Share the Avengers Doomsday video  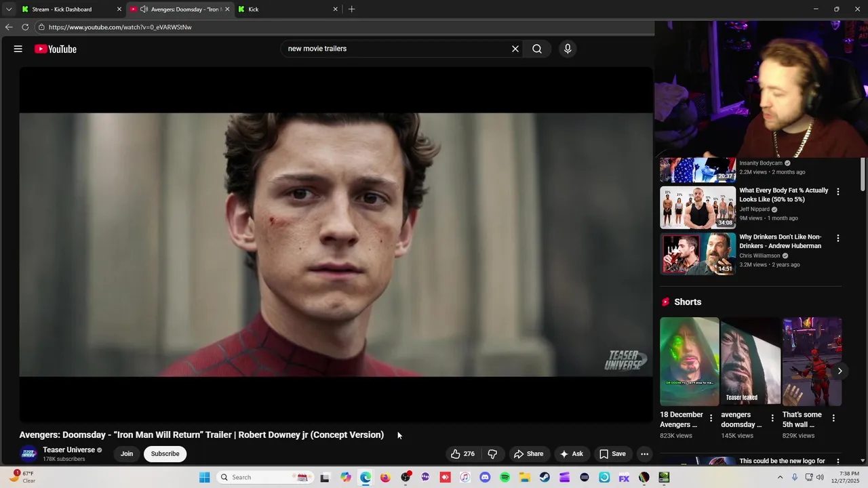pyautogui.click(x=528, y=454)
